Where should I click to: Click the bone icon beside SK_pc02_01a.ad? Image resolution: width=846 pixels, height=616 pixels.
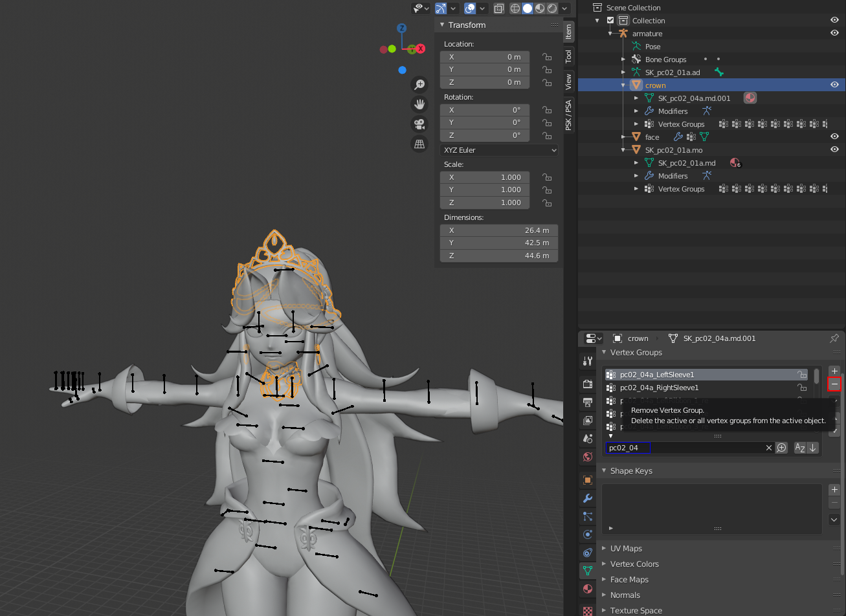point(718,72)
